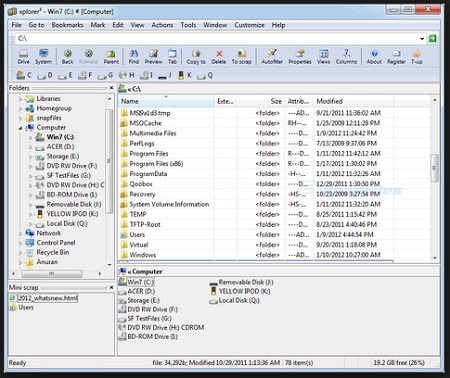The height and width of the screenshot is (378, 450).
Task: Click the Drive toolbar icon
Action: (23, 57)
